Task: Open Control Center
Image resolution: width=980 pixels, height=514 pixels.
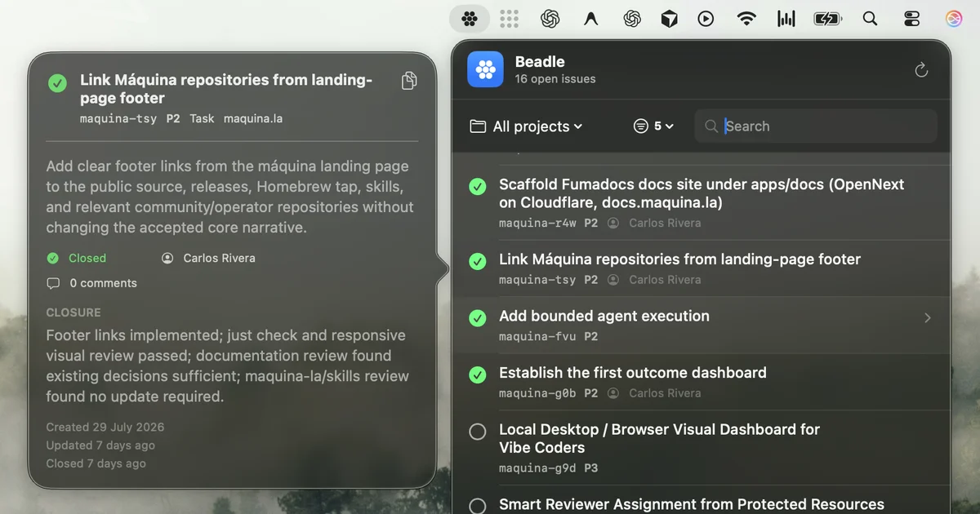Action: pos(912,18)
